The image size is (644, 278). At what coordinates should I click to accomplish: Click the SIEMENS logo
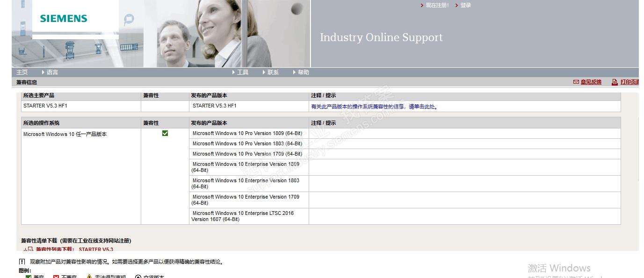[64, 19]
